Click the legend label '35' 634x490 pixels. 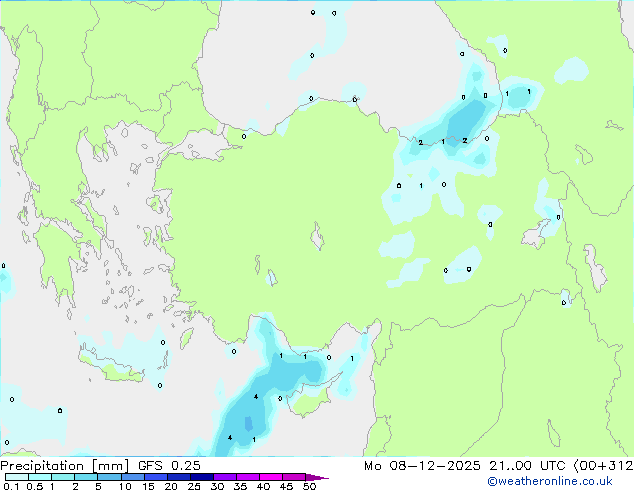240,486
